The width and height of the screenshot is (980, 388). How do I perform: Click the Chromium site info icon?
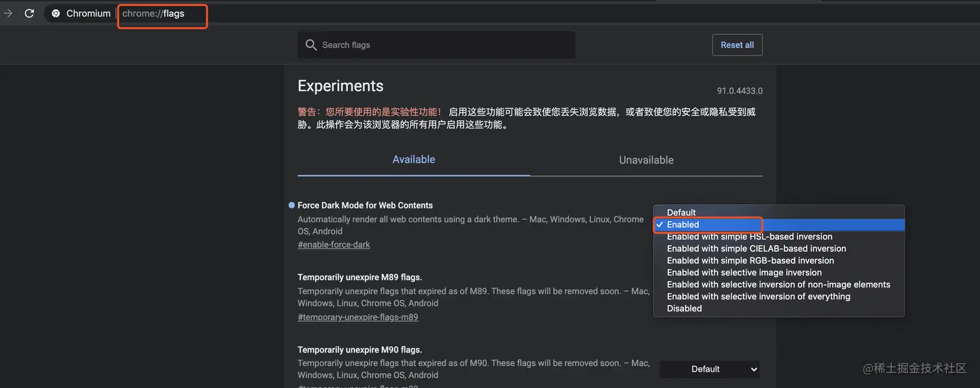point(56,13)
